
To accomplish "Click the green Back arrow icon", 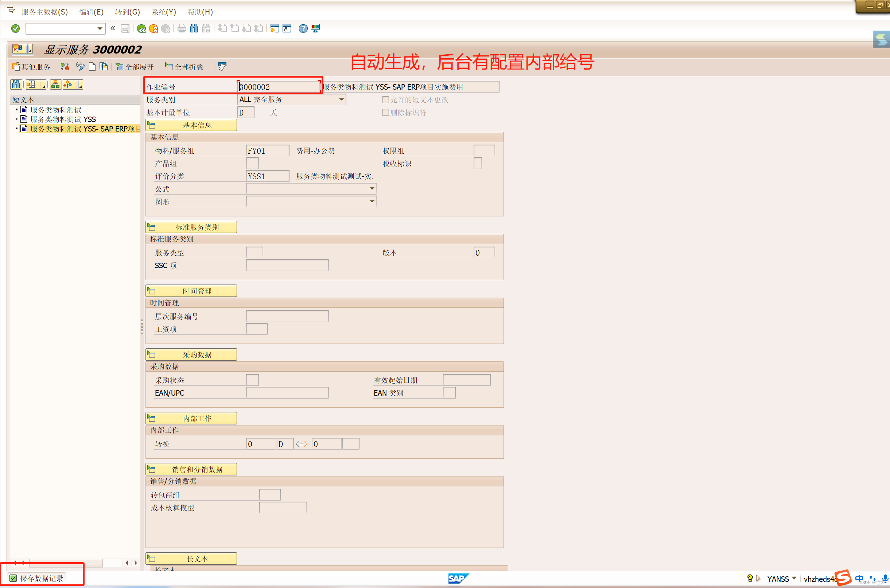I will [141, 28].
